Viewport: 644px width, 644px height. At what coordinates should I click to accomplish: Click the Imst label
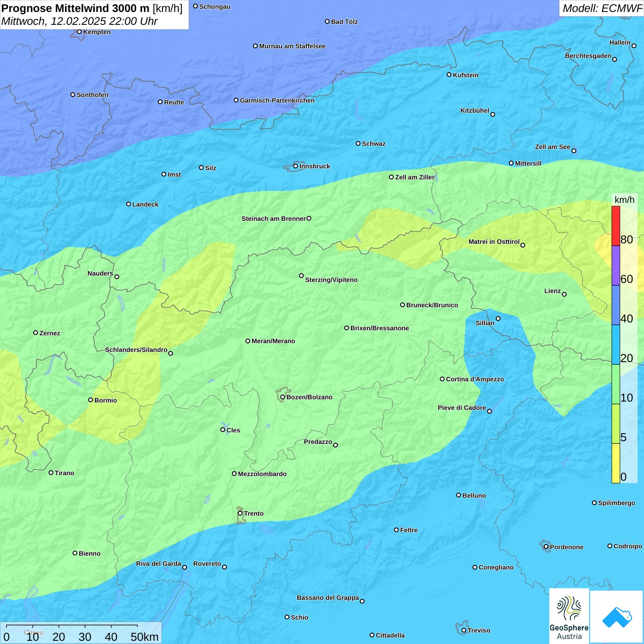[x=174, y=174]
